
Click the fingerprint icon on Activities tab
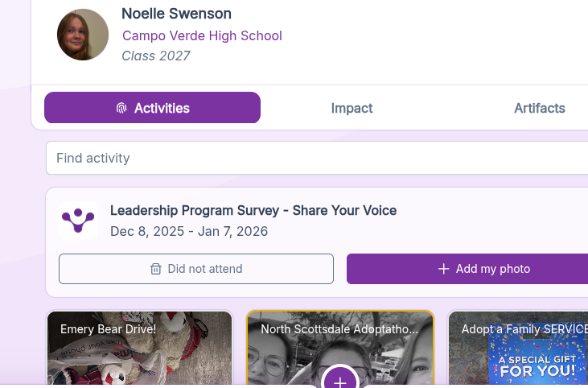(x=121, y=108)
